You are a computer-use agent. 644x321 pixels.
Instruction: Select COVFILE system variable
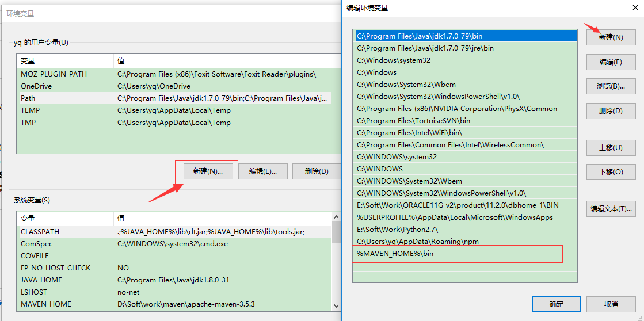[x=174, y=256]
